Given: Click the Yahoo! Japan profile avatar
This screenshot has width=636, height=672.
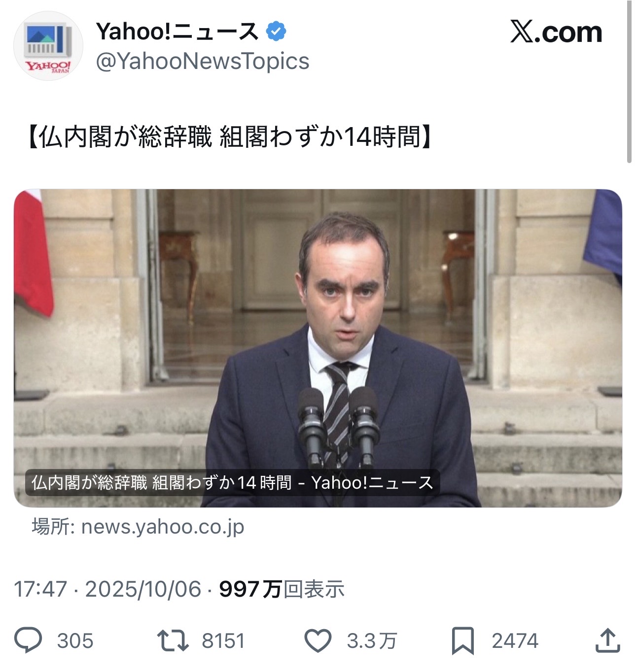Looking at the screenshot, I should coord(48,46).
